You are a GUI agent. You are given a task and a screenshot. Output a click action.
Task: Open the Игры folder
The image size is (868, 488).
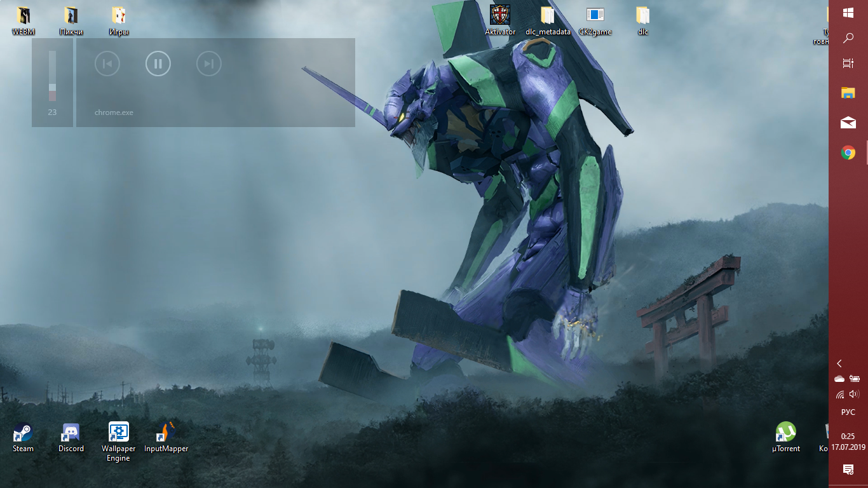point(119,20)
